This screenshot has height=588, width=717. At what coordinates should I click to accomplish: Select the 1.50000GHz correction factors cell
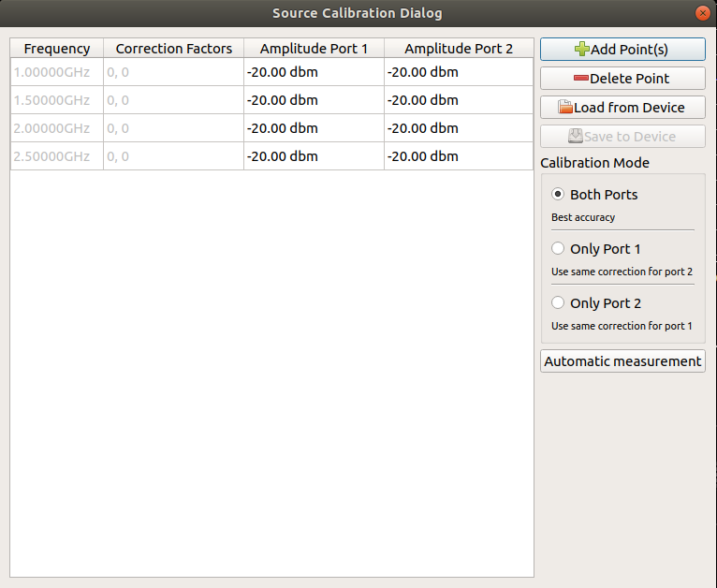click(x=173, y=100)
